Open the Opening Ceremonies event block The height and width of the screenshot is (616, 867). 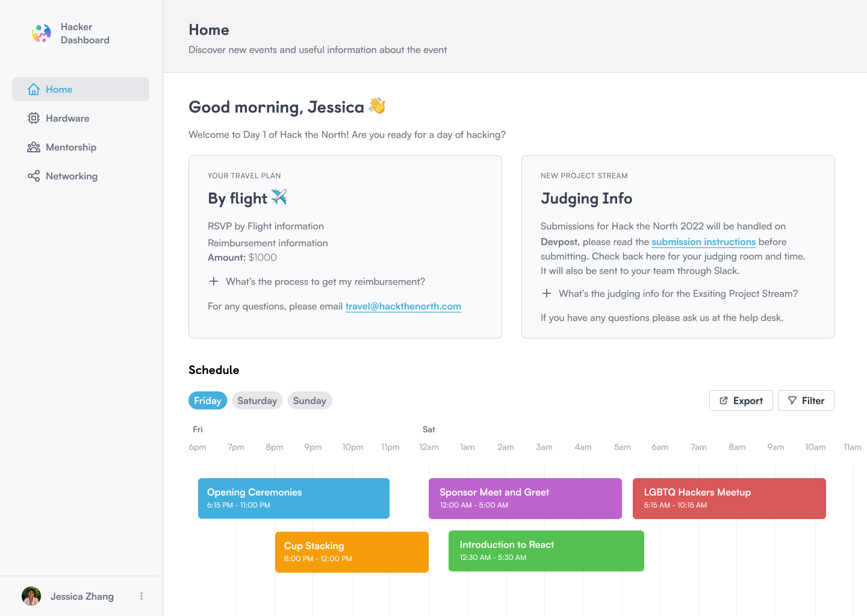(x=294, y=498)
